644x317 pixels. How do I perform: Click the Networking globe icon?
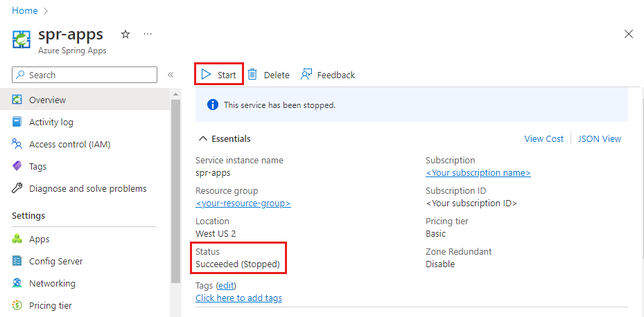coord(17,283)
